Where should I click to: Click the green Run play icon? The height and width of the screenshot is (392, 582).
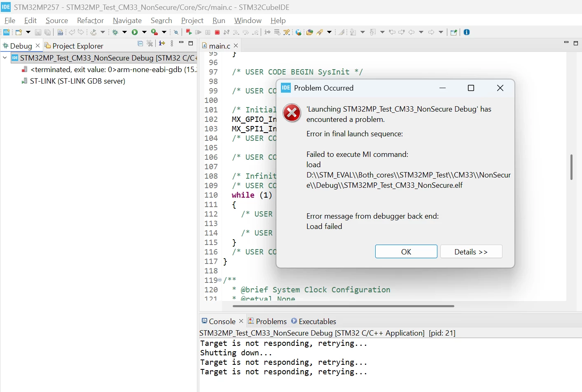(x=135, y=32)
